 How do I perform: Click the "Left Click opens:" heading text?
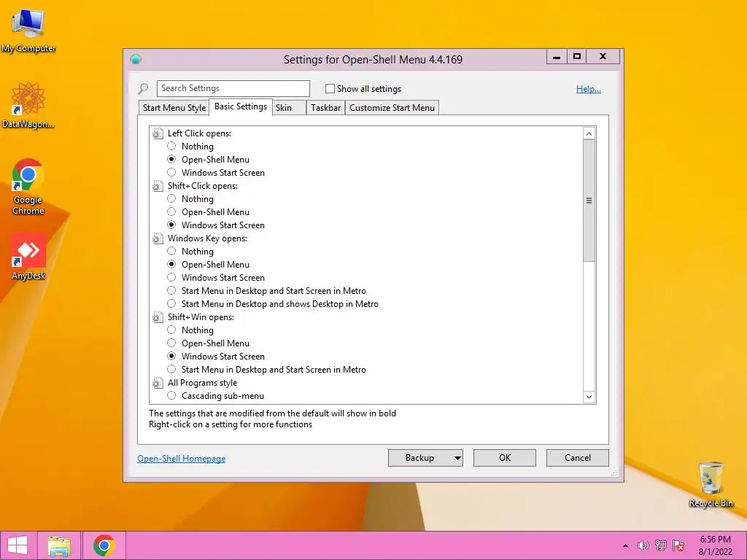coord(199,134)
